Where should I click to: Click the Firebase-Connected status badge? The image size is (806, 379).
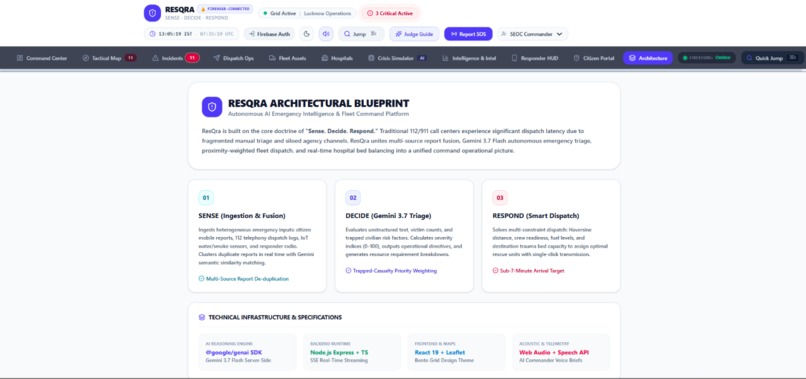pyautogui.click(x=225, y=9)
